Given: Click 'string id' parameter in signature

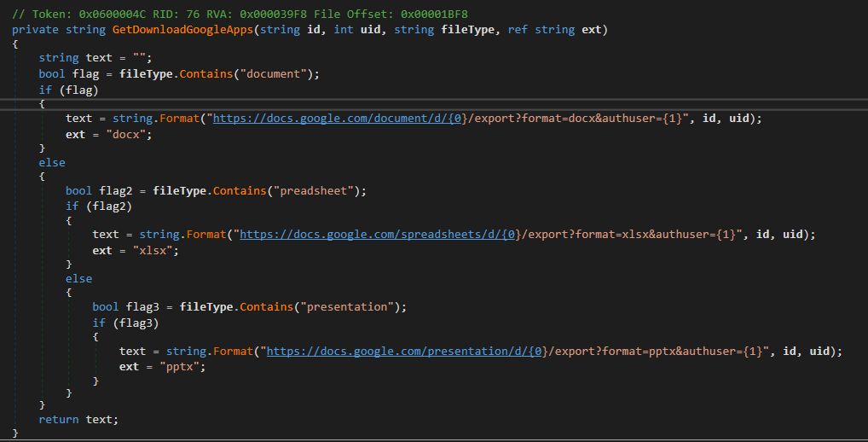Looking at the screenshot, I should point(290,30).
